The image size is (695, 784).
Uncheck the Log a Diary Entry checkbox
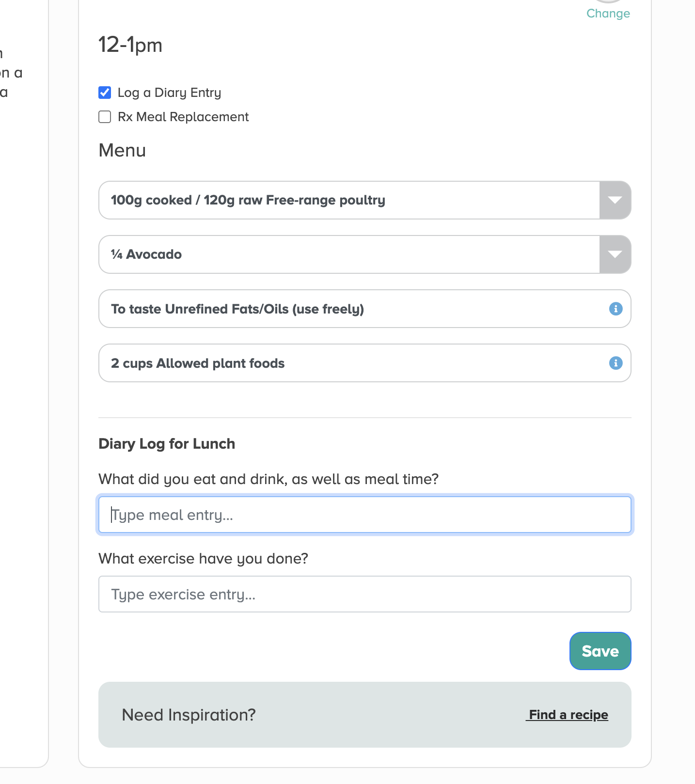pos(105,93)
